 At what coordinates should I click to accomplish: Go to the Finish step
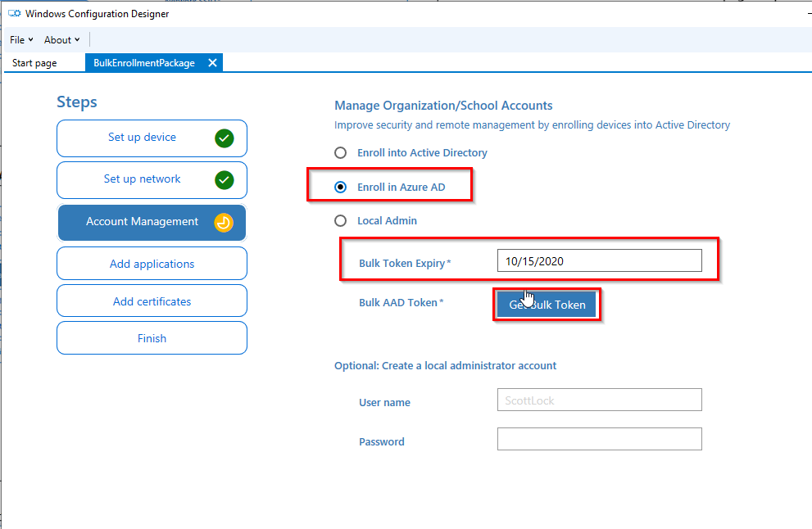click(x=152, y=338)
